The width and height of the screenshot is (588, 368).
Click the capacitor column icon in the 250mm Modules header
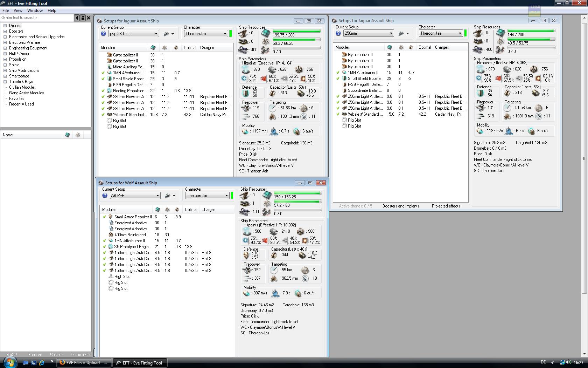[x=411, y=47]
